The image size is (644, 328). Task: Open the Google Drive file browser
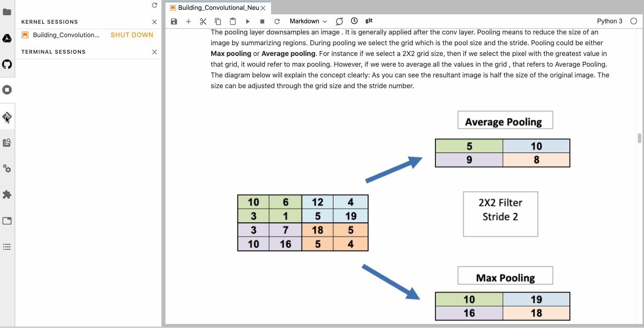coord(7,38)
